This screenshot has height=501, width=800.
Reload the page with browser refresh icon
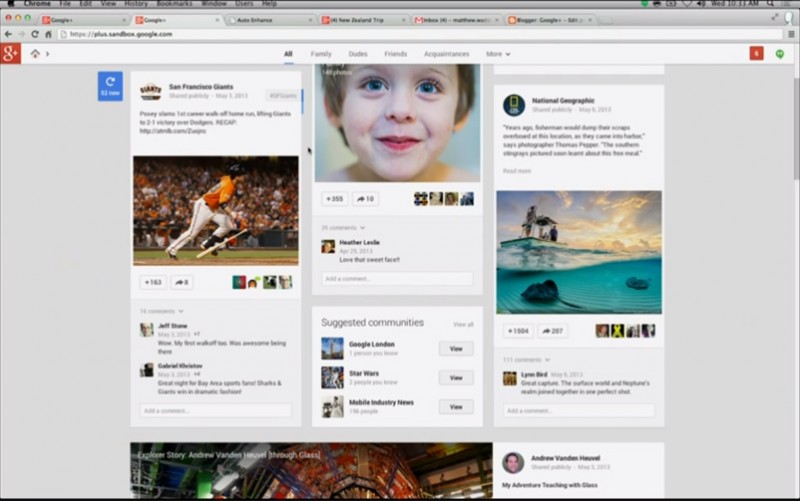coord(35,34)
